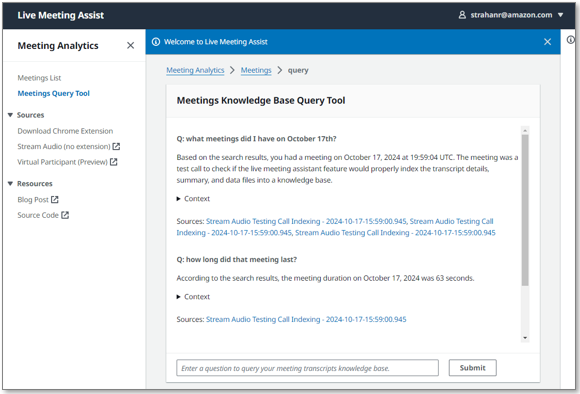
Task: Open Meetings List in the sidebar
Action: [39, 78]
